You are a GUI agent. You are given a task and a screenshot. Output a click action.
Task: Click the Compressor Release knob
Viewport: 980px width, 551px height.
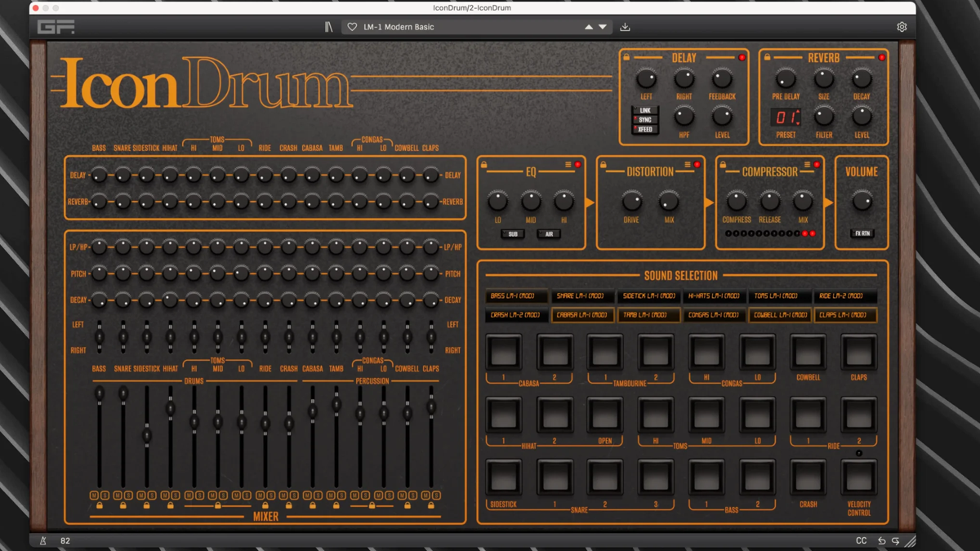770,201
